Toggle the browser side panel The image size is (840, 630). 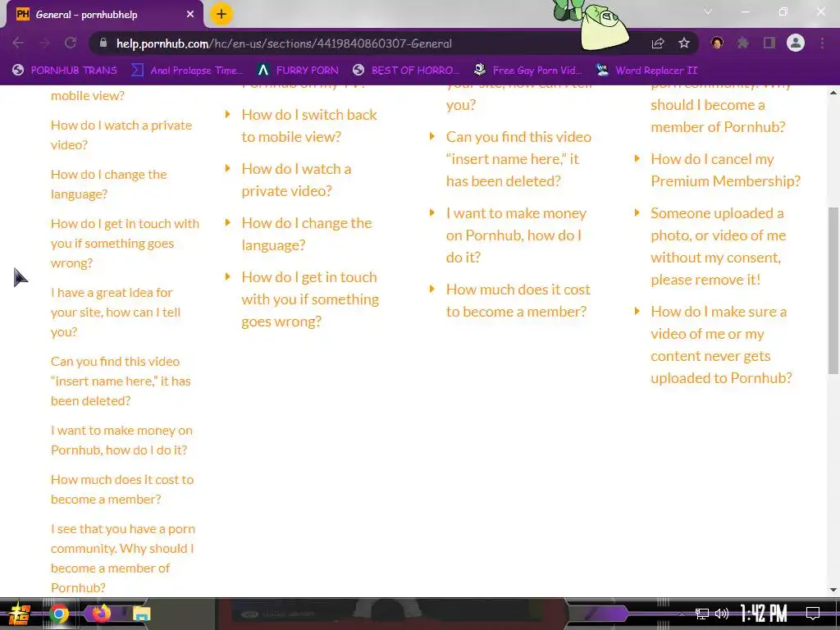click(769, 43)
